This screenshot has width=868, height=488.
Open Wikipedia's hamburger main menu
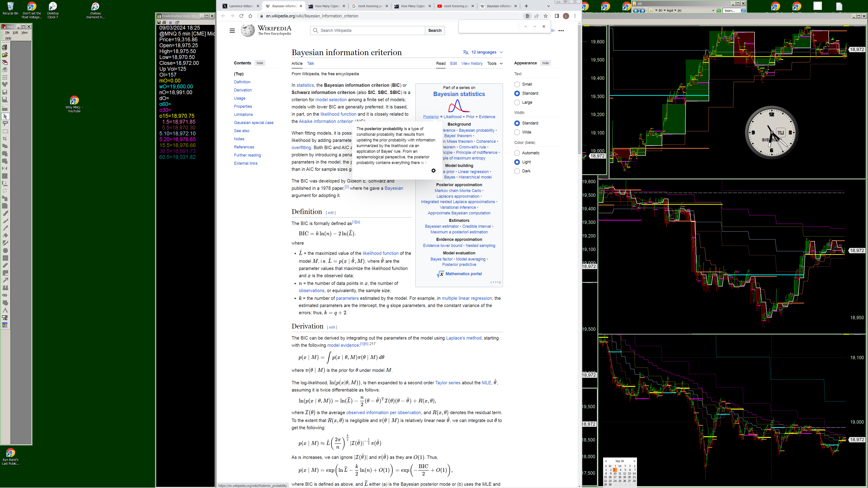[x=232, y=31]
